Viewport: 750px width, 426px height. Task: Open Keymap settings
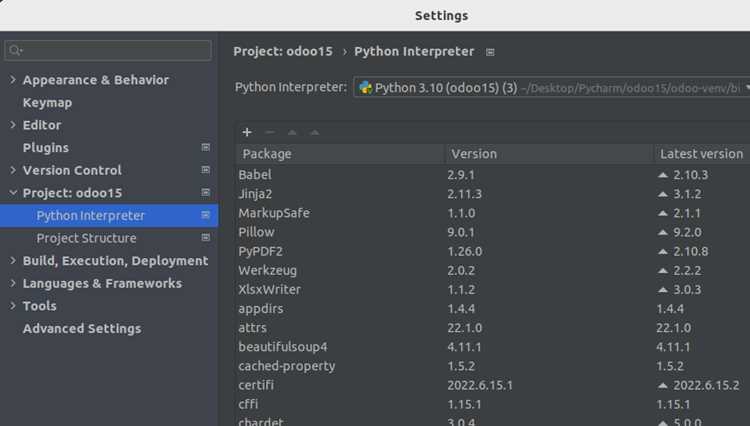[x=47, y=103]
